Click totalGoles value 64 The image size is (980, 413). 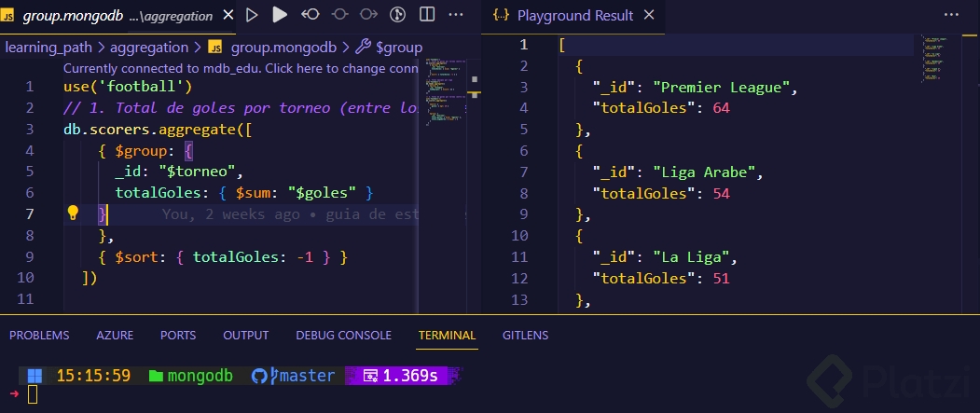tap(722, 108)
